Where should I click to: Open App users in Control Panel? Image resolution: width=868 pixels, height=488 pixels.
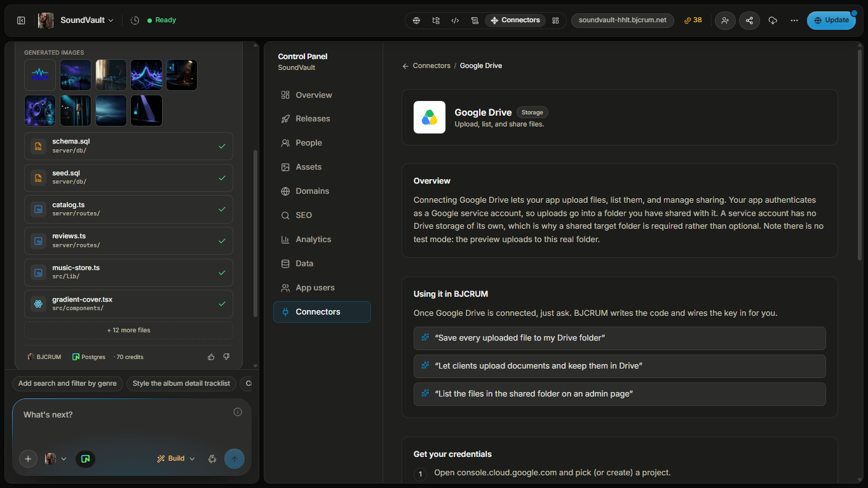(x=322, y=288)
